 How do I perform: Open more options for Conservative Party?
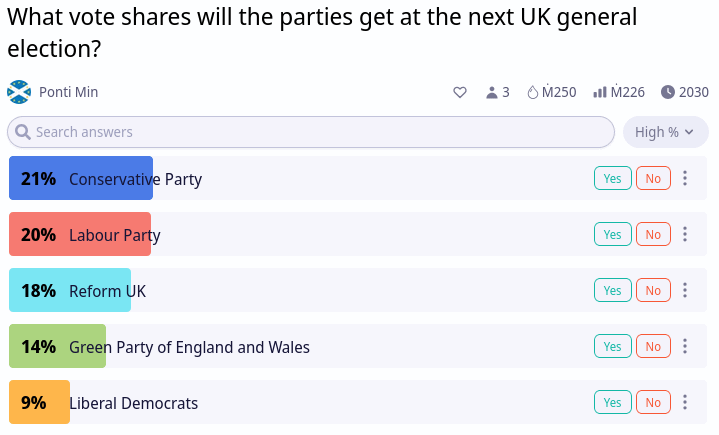[685, 178]
